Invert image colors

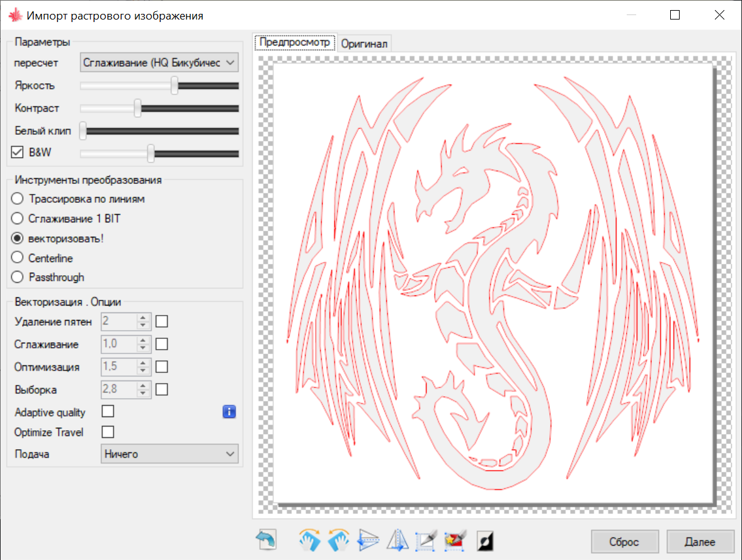(x=486, y=540)
